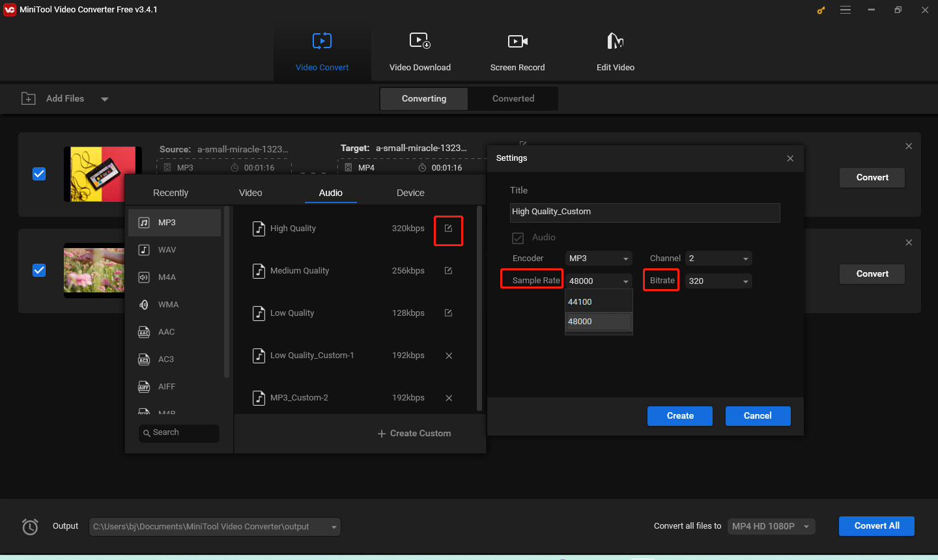This screenshot has height=560, width=938.
Task: Open the Bitrate dropdown
Action: (718, 281)
